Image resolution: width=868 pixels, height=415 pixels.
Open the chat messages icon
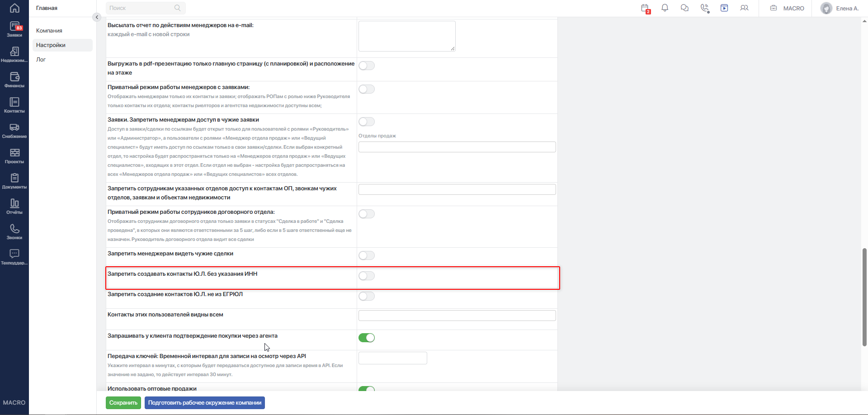point(684,8)
